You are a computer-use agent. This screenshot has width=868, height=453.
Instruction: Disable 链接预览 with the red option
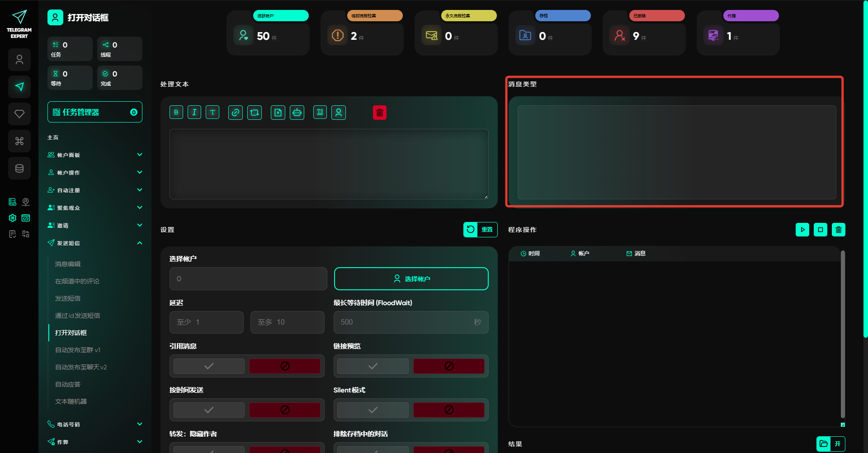coord(448,366)
